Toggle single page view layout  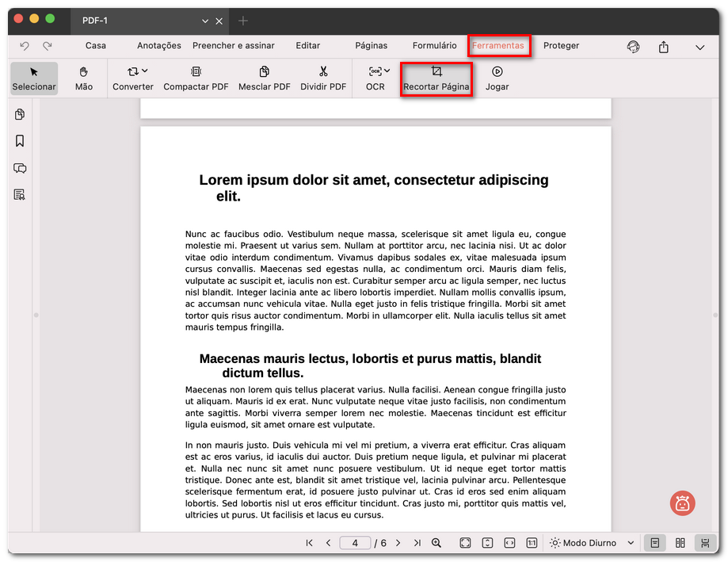(654, 543)
